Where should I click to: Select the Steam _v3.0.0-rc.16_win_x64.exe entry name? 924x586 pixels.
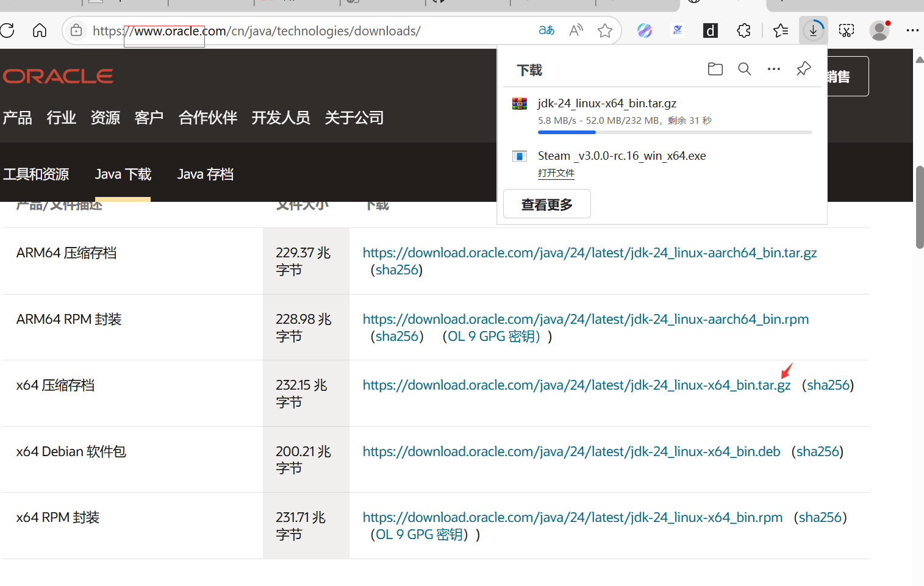click(621, 156)
